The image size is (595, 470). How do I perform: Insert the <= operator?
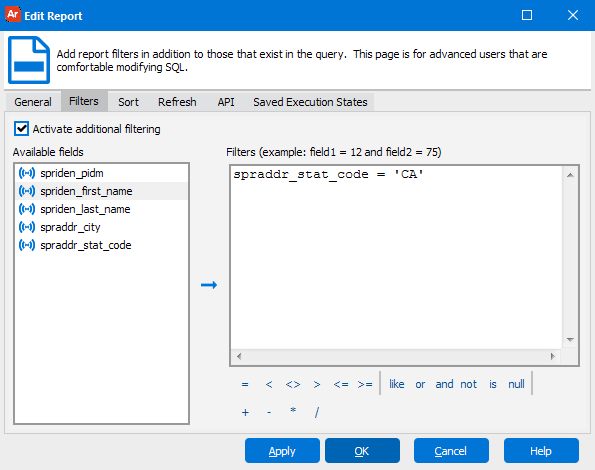click(x=341, y=384)
